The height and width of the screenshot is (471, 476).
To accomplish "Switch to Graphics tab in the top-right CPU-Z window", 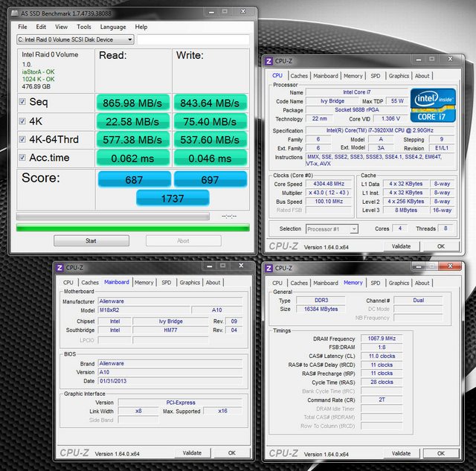I will pos(399,76).
